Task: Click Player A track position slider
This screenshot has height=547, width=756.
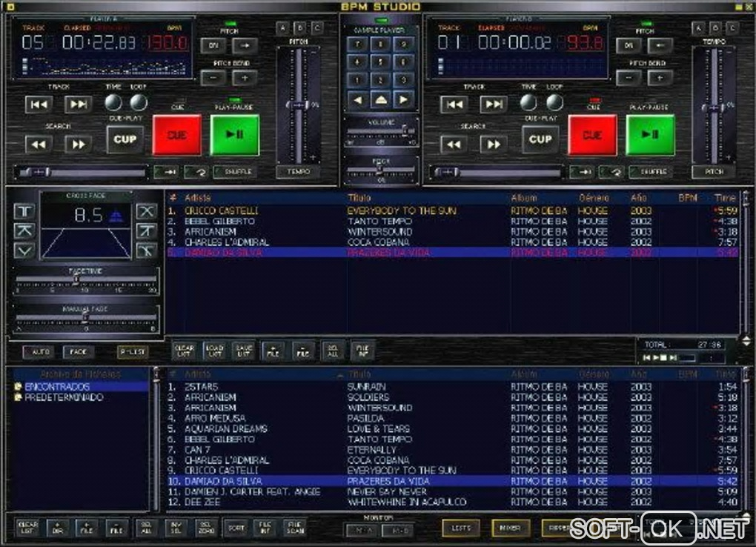Action: tap(81, 172)
